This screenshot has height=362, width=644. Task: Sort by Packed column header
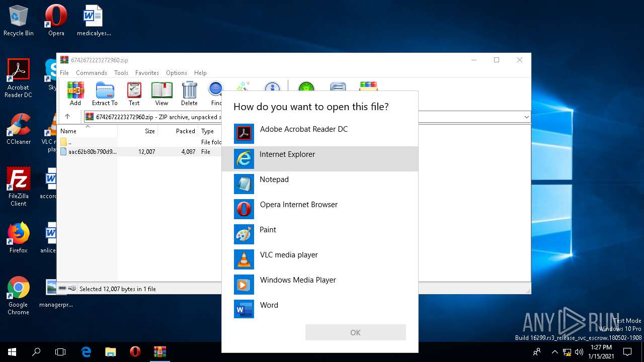pyautogui.click(x=178, y=131)
